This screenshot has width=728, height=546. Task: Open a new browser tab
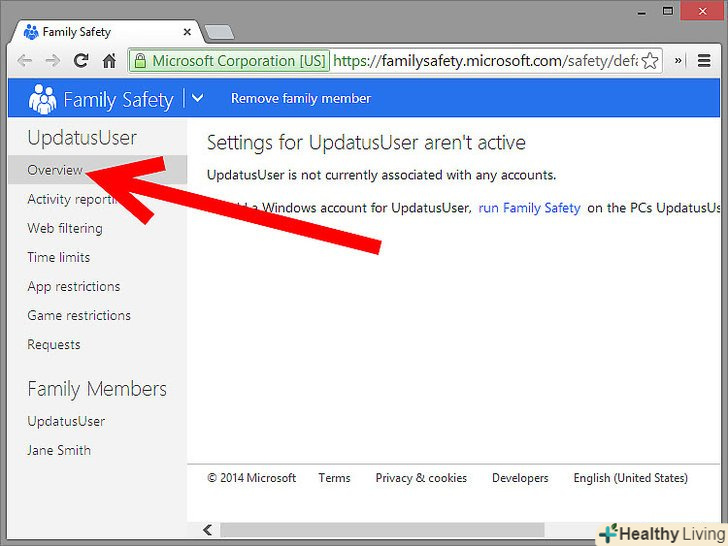click(219, 32)
